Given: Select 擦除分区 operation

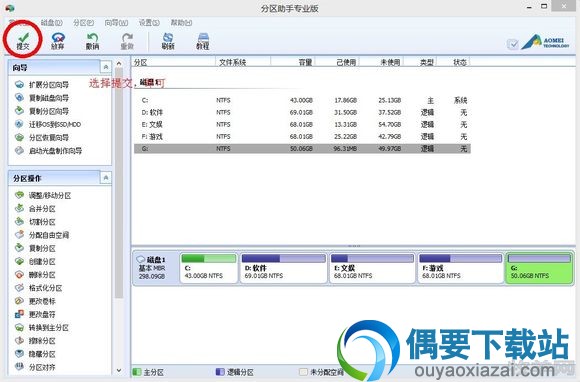Looking at the screenshot, I should click(x=35, y=341).
